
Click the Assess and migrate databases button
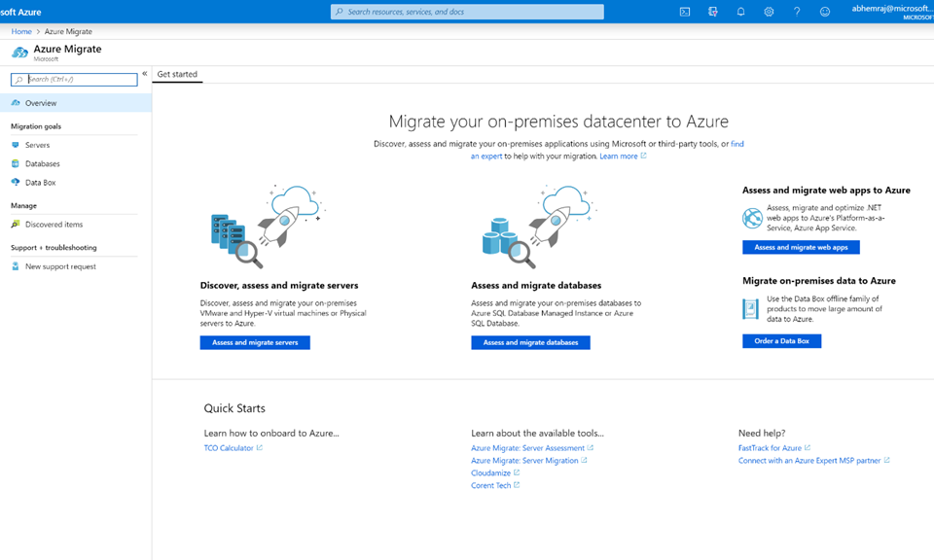(531, 343)
